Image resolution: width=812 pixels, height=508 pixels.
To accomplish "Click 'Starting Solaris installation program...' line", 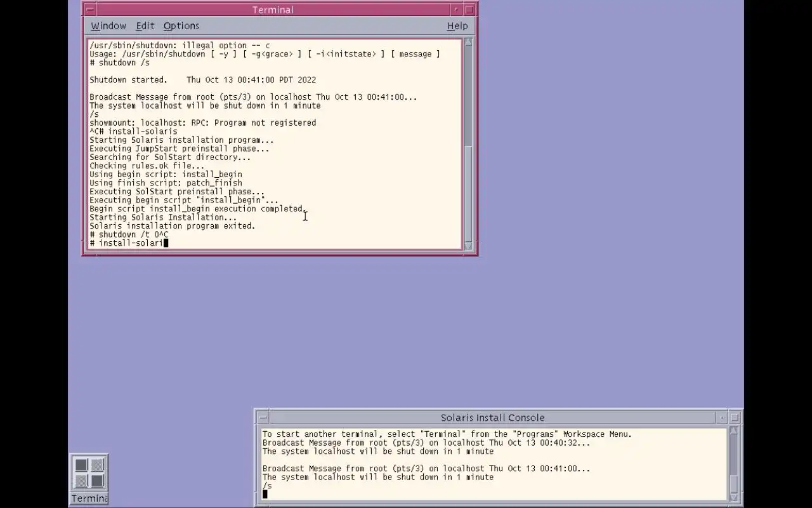I will click(x=181, y=140).
